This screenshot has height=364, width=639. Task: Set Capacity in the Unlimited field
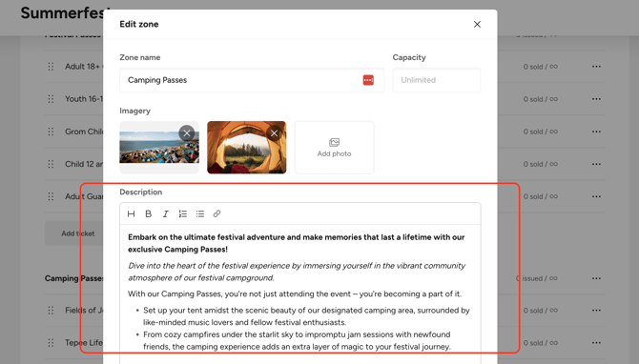437,80
